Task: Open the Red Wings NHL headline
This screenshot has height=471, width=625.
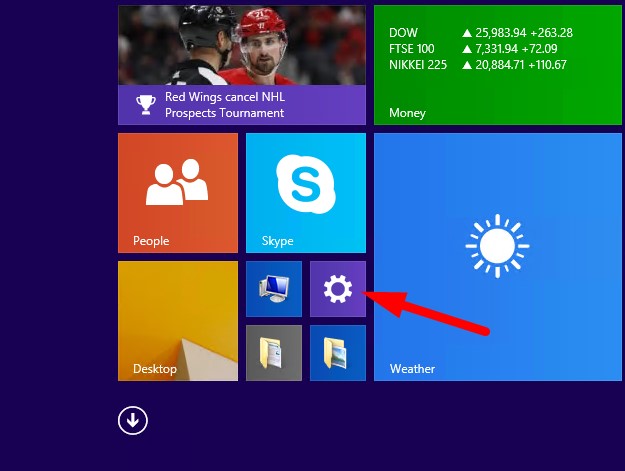Action: (225, 105)
